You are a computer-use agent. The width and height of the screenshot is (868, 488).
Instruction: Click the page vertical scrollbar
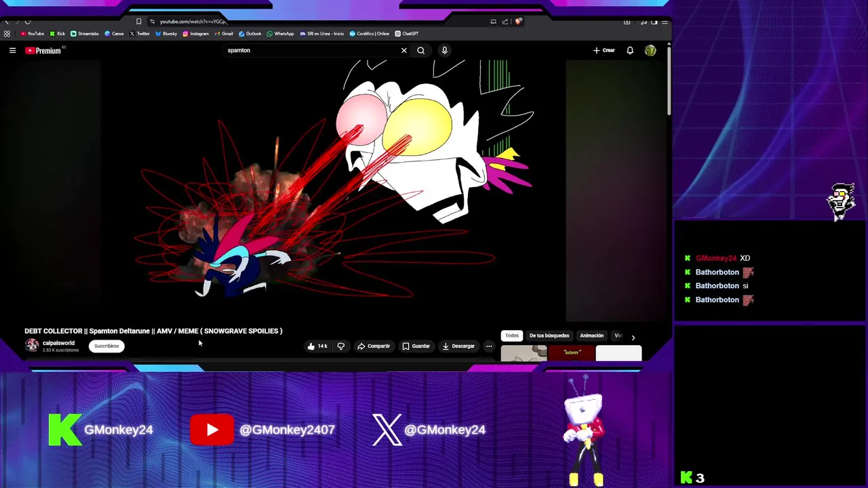[x=669, y=81]
